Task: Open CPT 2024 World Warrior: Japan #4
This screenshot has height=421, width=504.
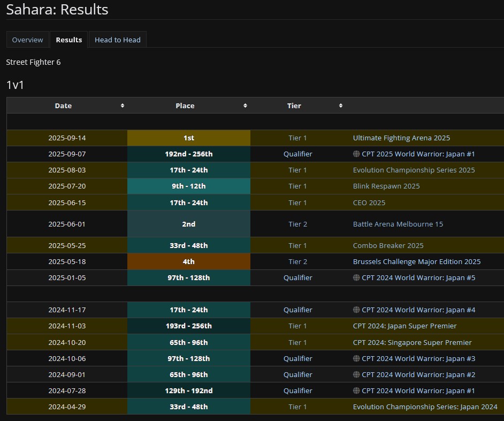Action: click(x=418, y=310)
